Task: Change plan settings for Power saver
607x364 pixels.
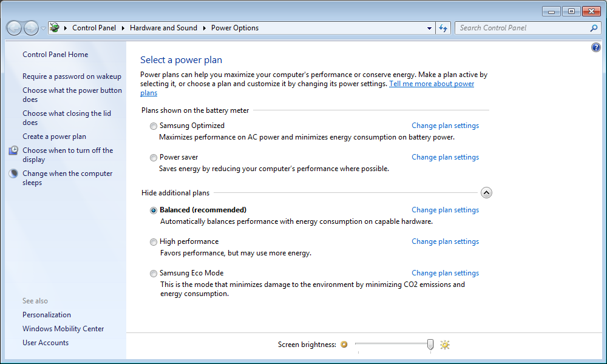Action: (x=445, y=158)
